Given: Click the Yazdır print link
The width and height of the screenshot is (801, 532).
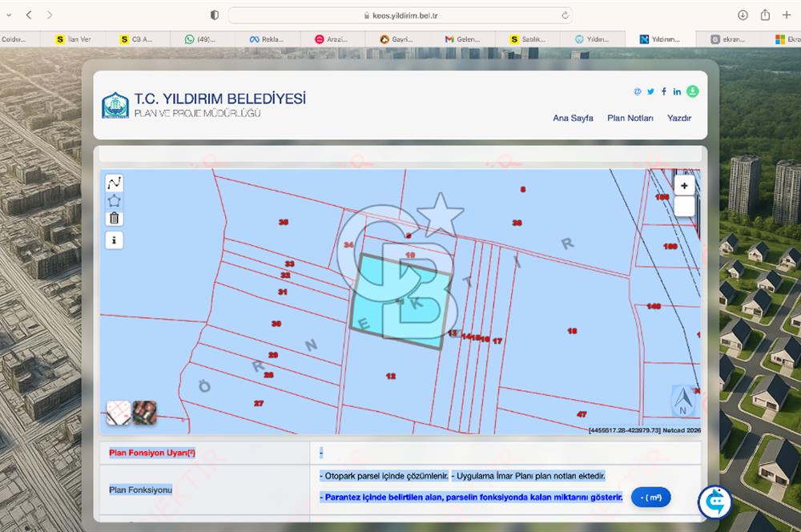Looking at the screenshot, I should (x=679, y=118).
